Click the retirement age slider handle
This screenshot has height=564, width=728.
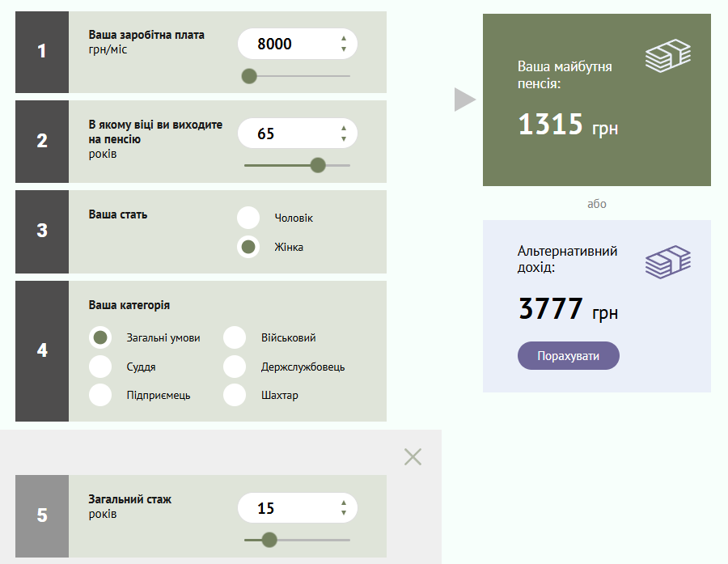[x=318, y=165]
